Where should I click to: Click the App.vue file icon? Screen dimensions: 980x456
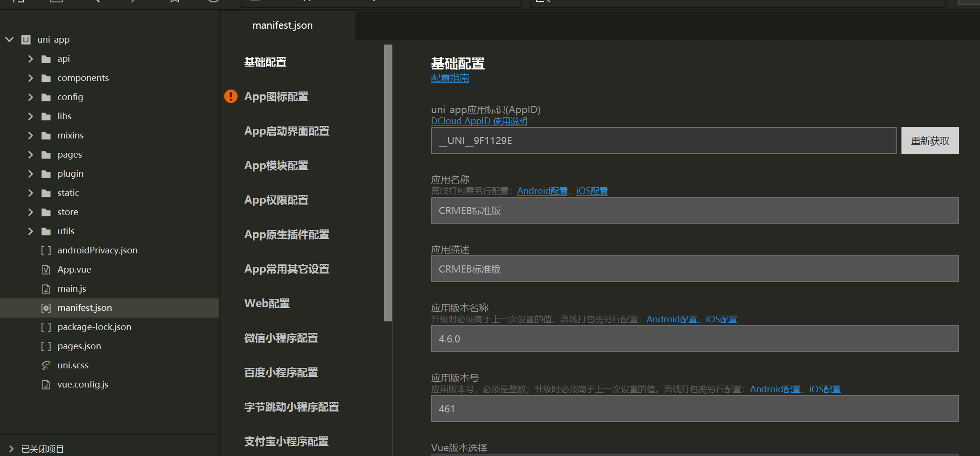pyautogui.click(x=46, y=269)
